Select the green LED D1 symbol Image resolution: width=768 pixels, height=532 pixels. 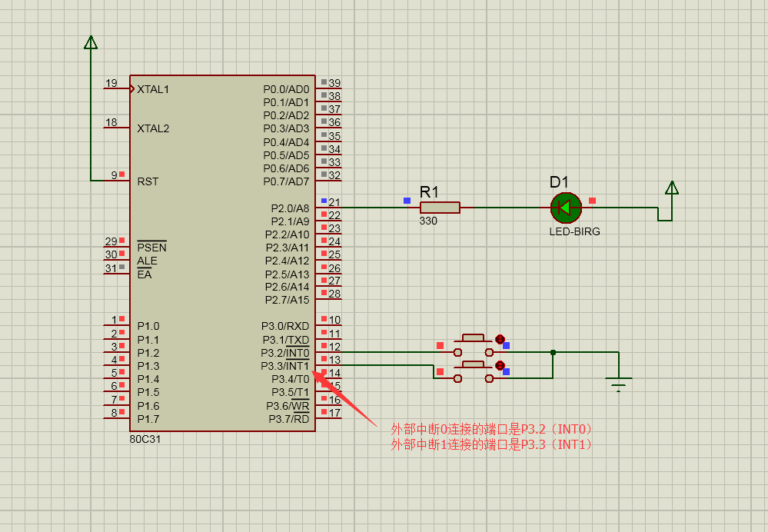[566, 208]
